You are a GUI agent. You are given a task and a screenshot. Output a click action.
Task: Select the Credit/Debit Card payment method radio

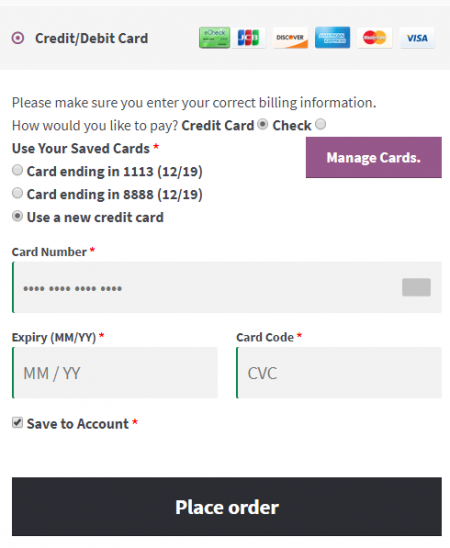18,38
